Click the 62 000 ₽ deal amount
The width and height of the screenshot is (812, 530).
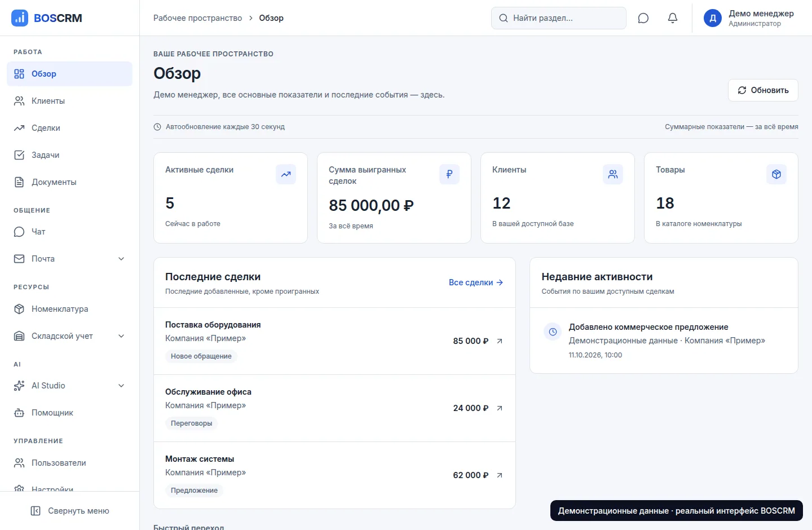point(471,475)
